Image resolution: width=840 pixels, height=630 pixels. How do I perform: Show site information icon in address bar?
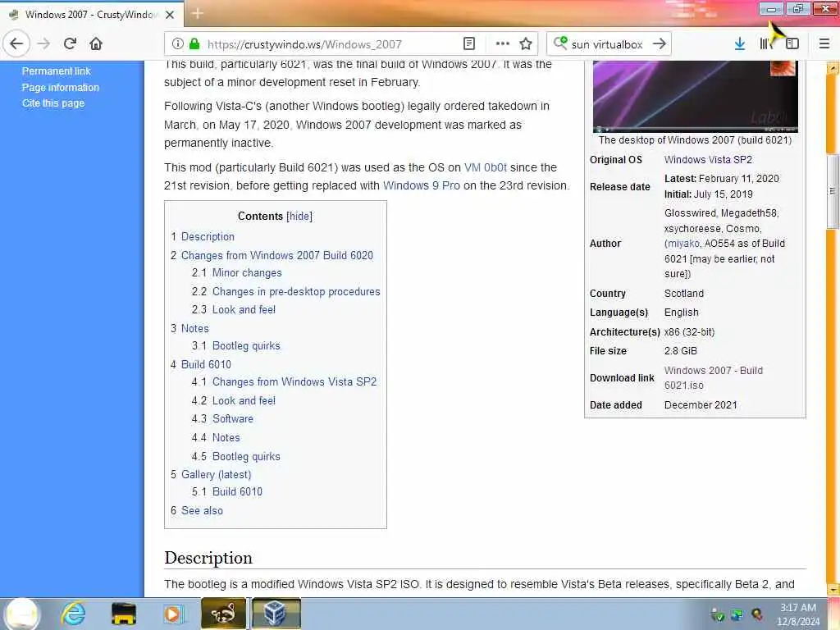coord(177,44)
